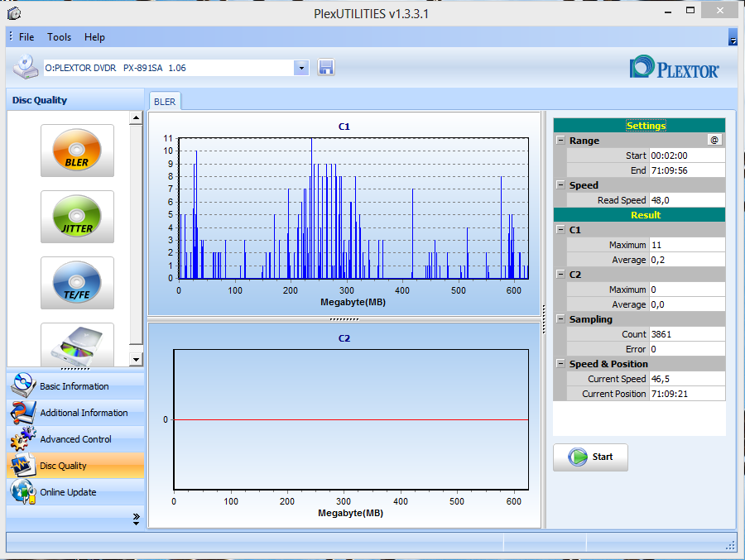The width and height of the screenshot is (745, 560).
Task: Open the Advanced Control section
Action: (x=75, y=439)
